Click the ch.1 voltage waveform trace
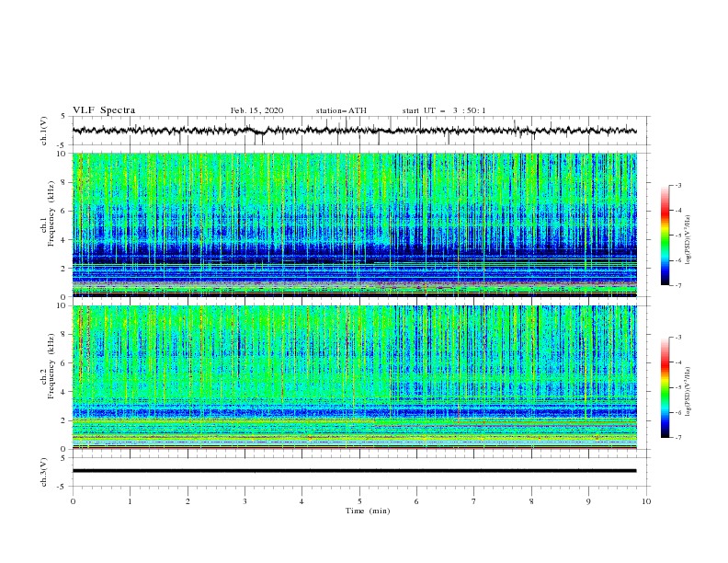728x563 pixels. [x=354, y=131]
